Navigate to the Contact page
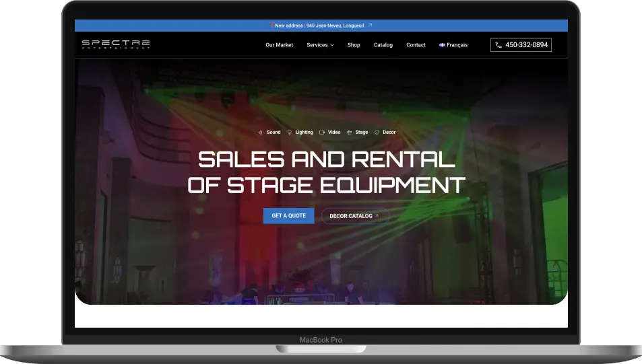Viewport: 642px width, 364px height. click(x=416, y=45)
